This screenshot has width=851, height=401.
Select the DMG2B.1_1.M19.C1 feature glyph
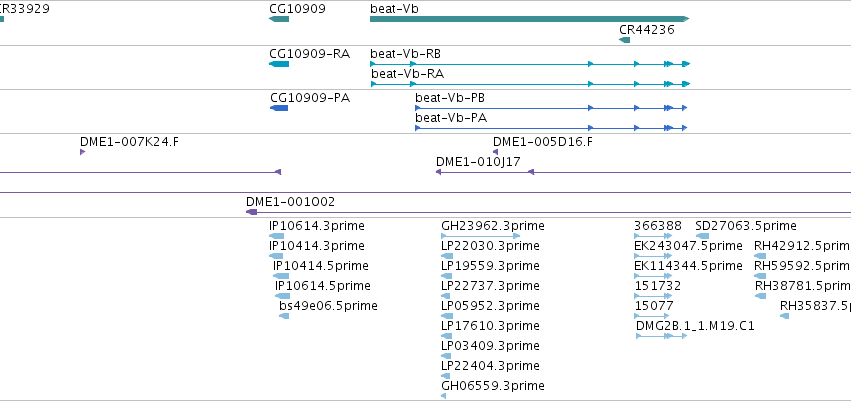click(662, 336)
